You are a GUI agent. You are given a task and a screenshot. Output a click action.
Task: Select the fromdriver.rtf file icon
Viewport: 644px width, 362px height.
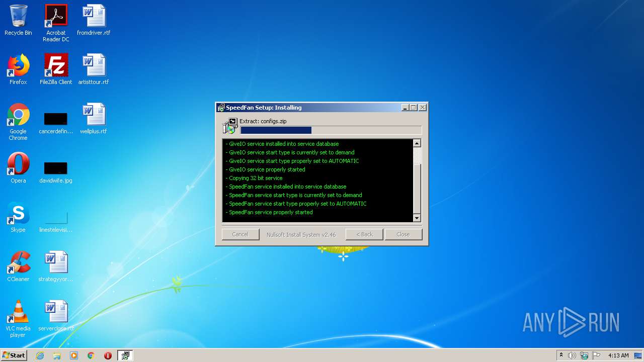pyautogui.click(x=94, y=20)
